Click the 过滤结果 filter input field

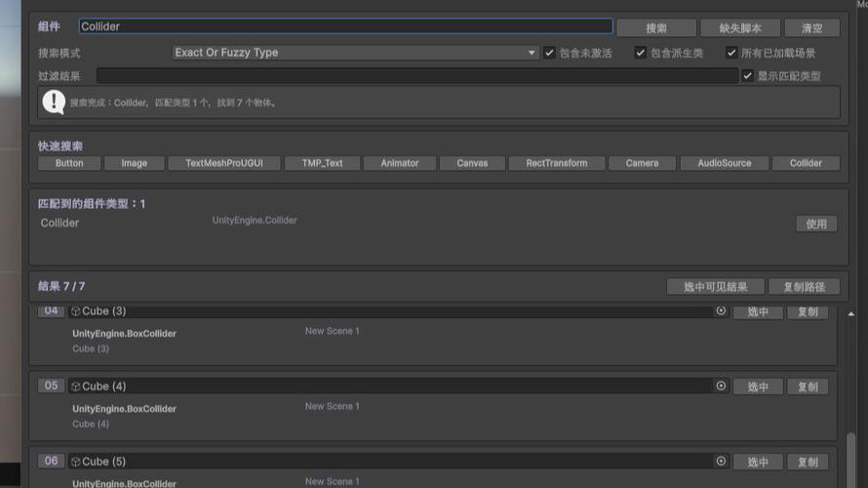tap(417, 76)
